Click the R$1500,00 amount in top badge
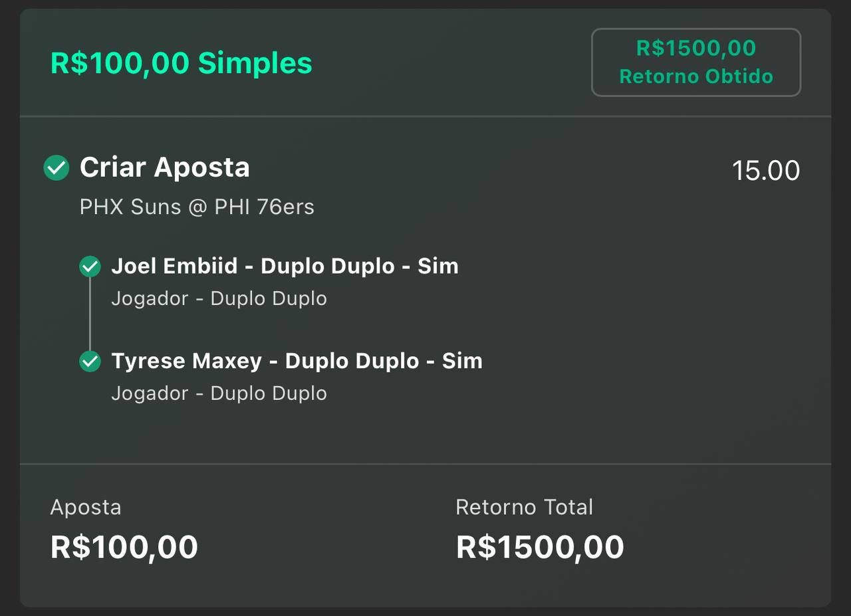This screenshot has width=851, height=616. coord(696,48)
